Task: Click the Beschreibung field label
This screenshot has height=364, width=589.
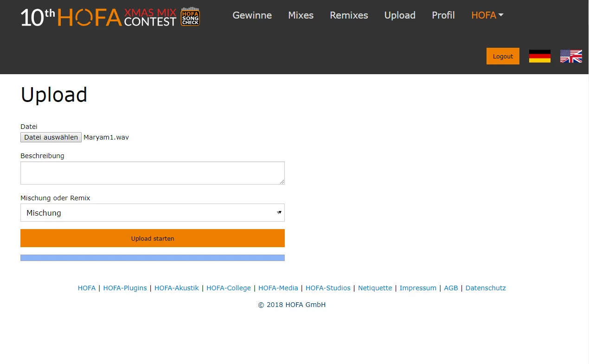Action: tap(42, 156)
